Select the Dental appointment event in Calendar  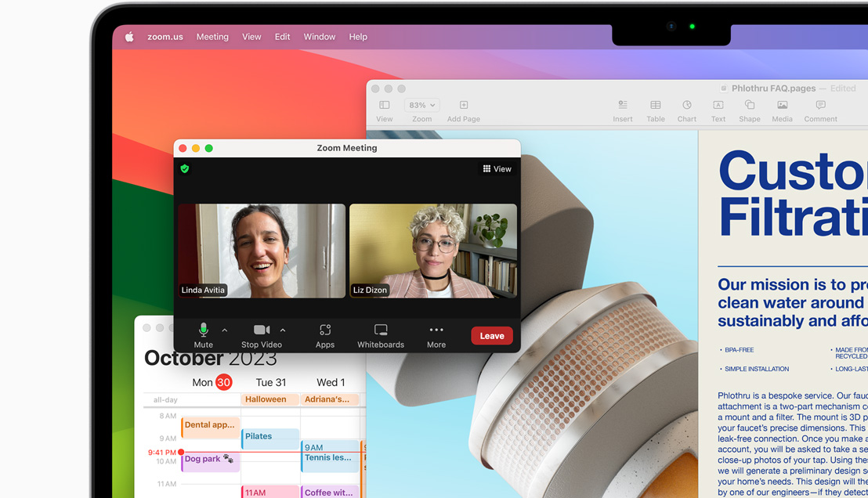click(210, 425)
